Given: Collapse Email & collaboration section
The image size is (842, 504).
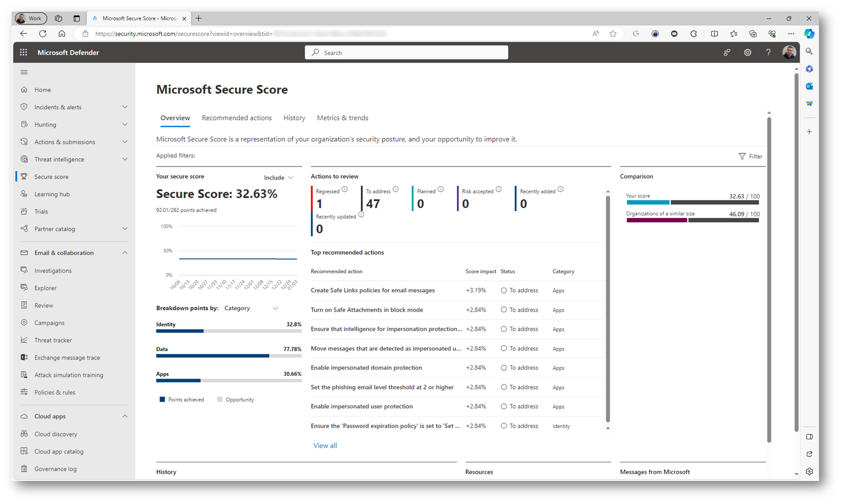Looking at the screenshot, I should click(x=125, y=253).
